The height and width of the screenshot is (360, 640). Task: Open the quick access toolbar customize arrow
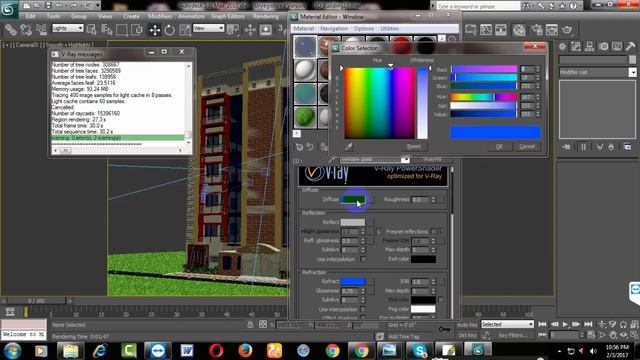point(98,6)
